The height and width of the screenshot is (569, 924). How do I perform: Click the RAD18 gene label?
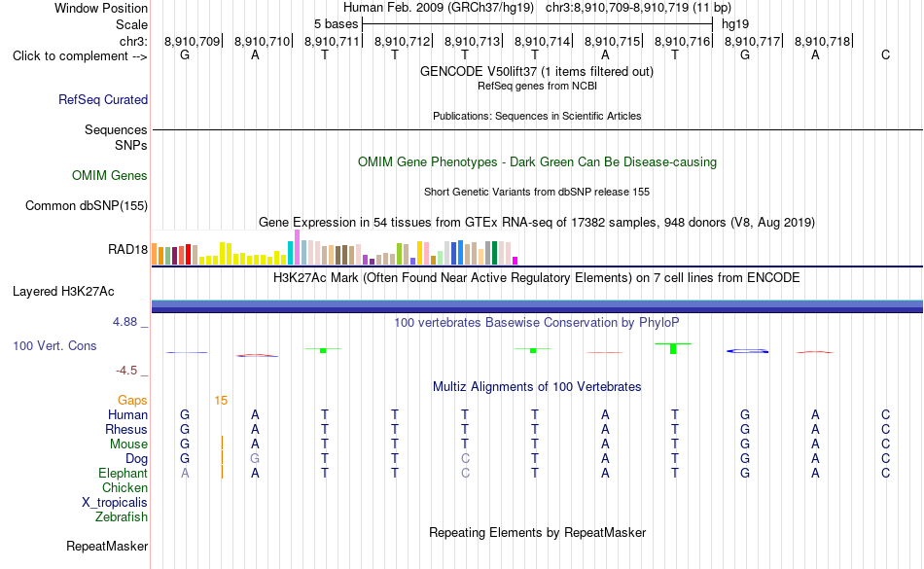pos(127,249)
